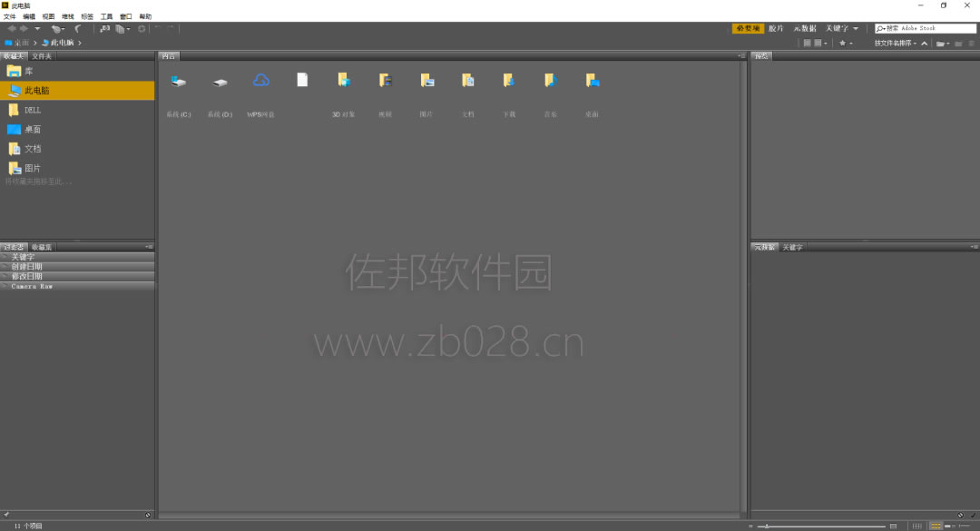Open the refine/review mode dropdown icon
980x531 pixels.
(122, 29)
